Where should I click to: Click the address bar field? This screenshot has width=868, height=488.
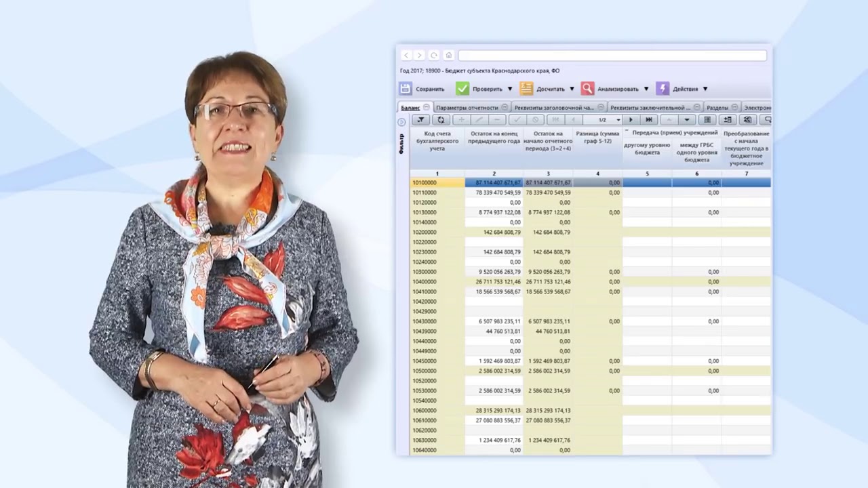pos(612,56)
